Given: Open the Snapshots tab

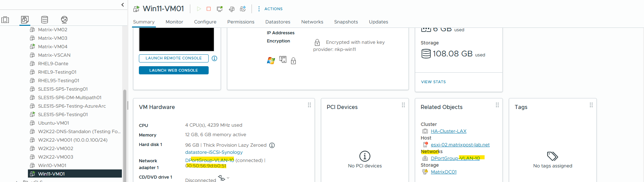Looking at the screenshot, I should 346,22.
